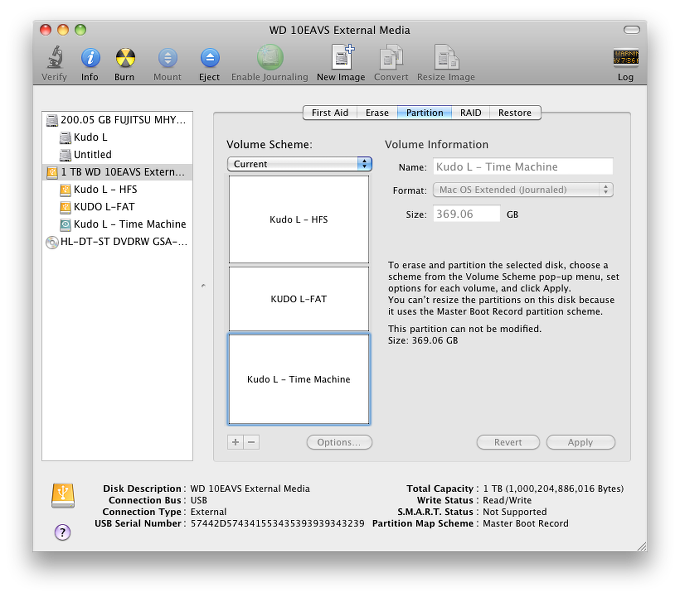Screen dimensions: 680x597
Task: Select 200.05 GB FUJITSU disk
Action: click(x=117, y=120)
